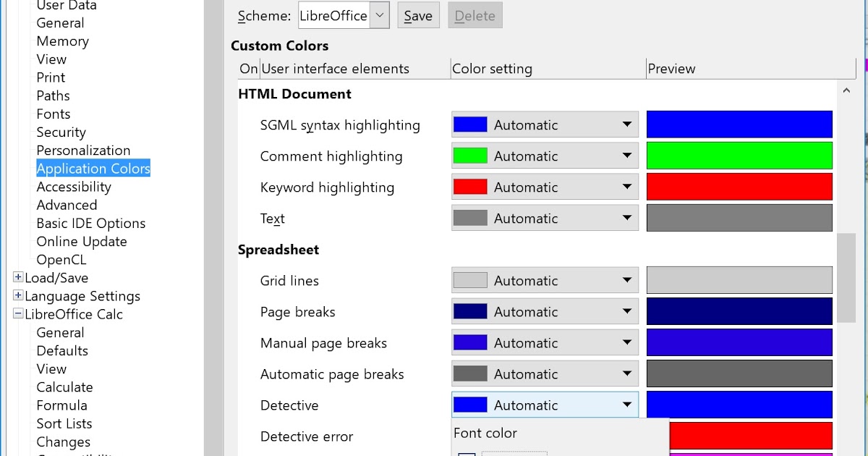868x456 pixels.
Task: Expand the Load/Save options section
Action: pyautogui.click(x=18, y=277)
